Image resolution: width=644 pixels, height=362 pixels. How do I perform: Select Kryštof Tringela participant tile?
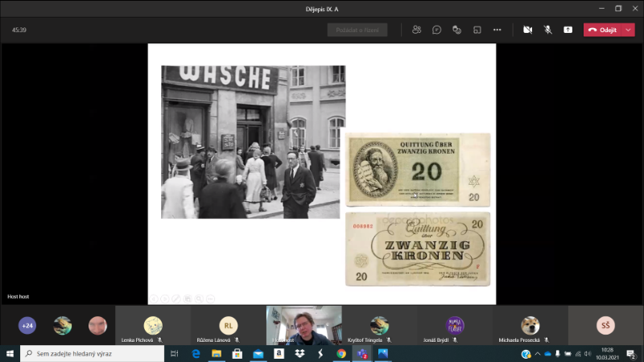pyautogui.click(x=379, y=326)
